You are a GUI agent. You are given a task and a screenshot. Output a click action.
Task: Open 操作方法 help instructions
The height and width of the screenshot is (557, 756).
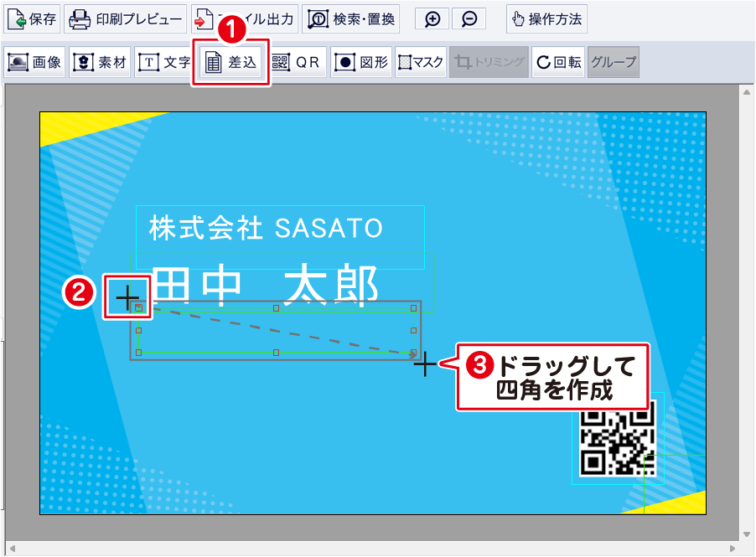pyautogui.click(x=546, y=19)
